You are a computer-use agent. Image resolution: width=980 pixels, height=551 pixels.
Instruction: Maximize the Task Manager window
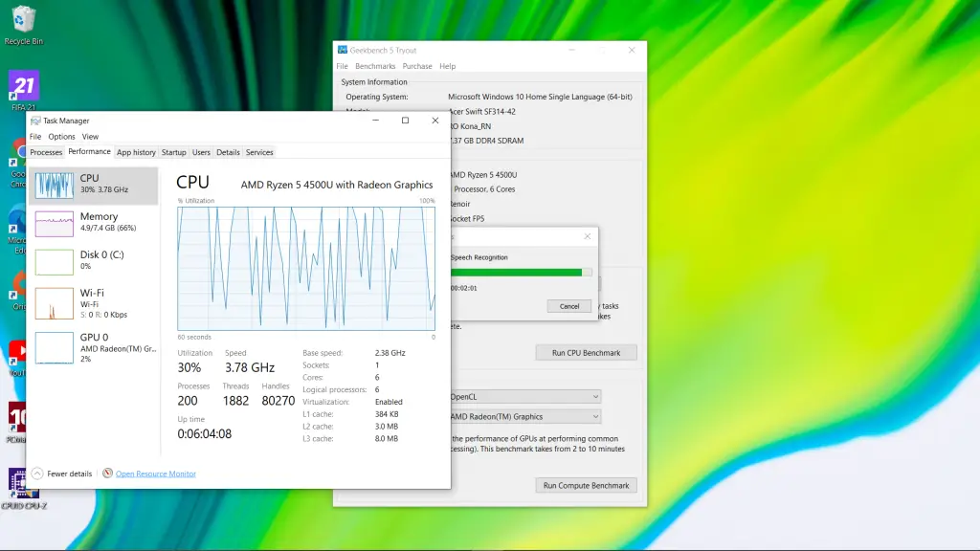pos(405,121)
